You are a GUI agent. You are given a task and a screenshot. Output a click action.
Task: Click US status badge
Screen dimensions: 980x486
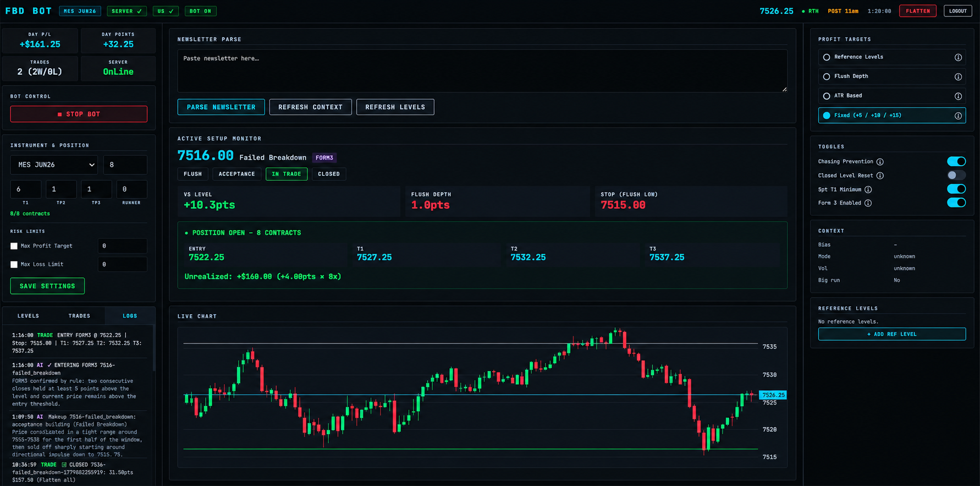click(166, 11)
